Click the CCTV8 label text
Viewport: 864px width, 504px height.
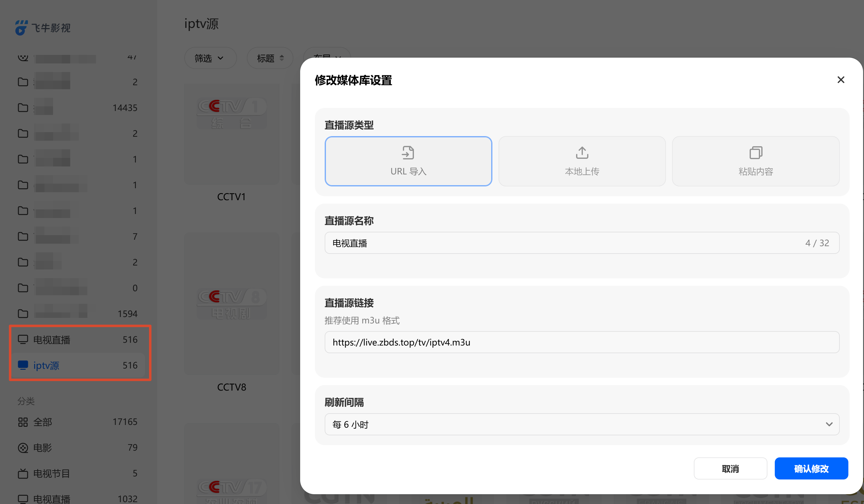pyautogui.click(x=231, y=387)
